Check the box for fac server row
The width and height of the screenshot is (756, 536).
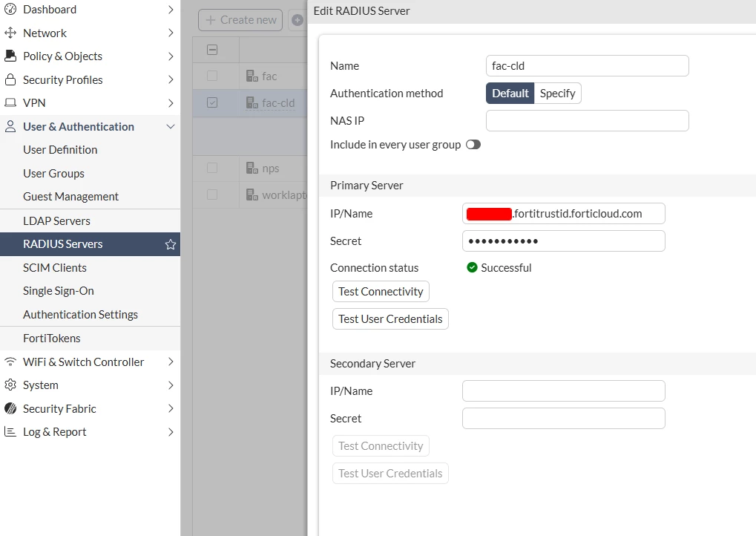212,76
